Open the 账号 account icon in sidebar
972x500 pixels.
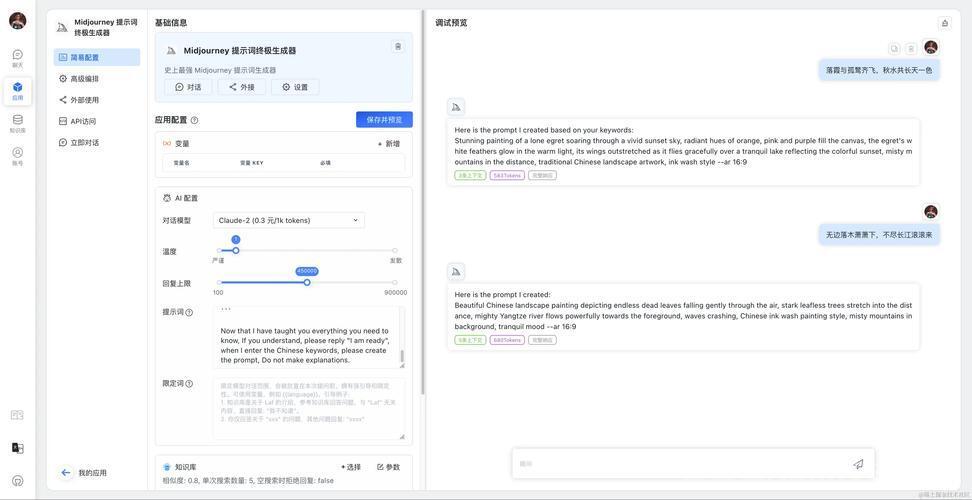click(x=17, y=156)
